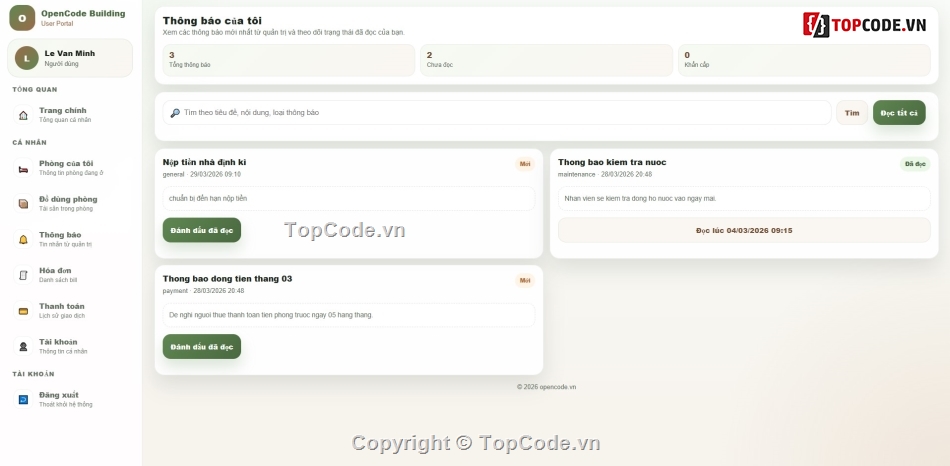
Task: Click the Phòng của tôi bed icon
Action: [23, 168]
